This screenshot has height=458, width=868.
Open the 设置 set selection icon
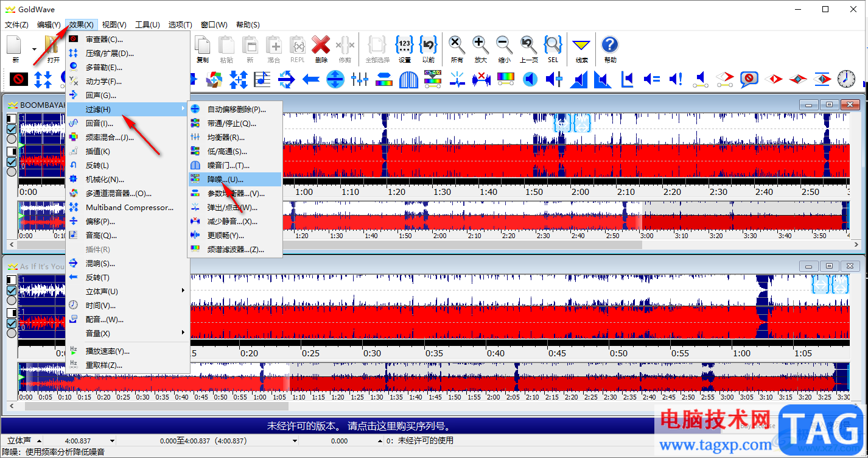[x=405, y=49]
